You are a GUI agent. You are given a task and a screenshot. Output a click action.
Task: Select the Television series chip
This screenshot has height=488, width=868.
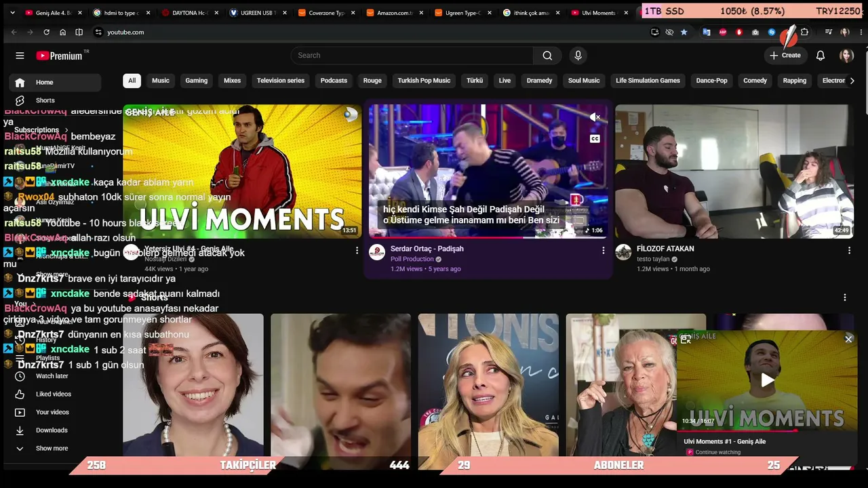tap(281, 81)
